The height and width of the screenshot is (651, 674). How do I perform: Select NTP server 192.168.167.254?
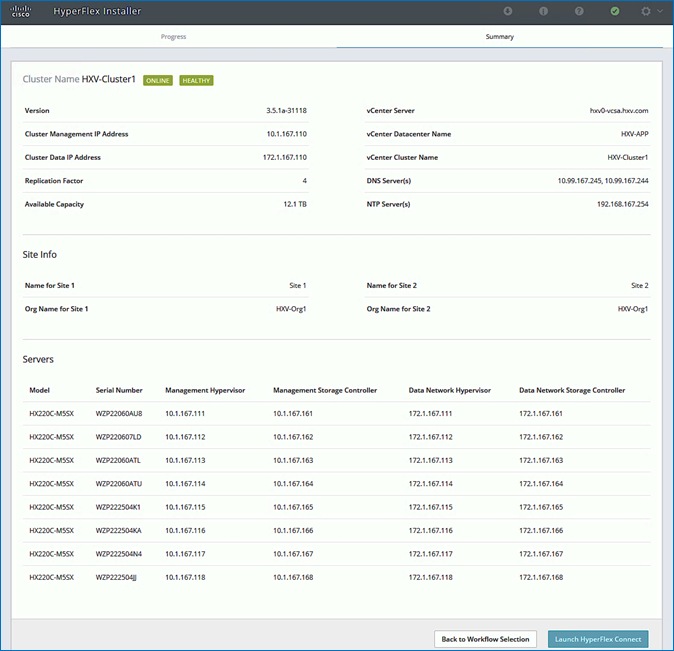tap(622, 204)
